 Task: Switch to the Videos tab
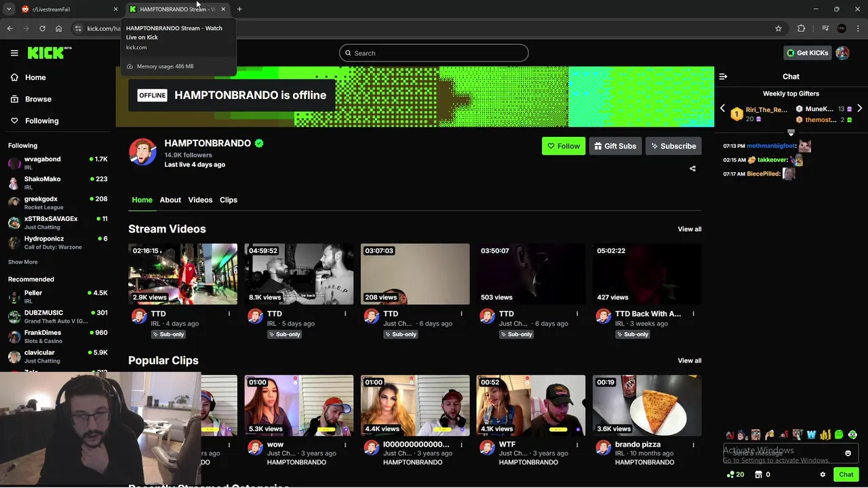coord(200,200)
